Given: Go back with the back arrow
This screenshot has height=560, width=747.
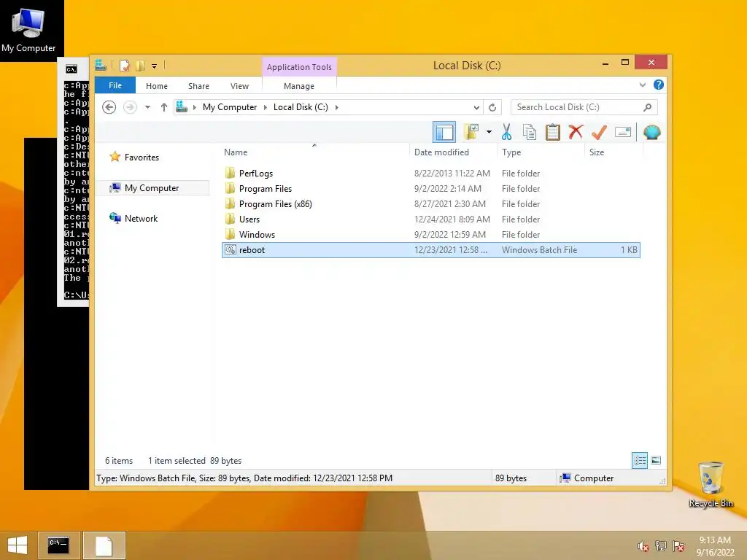Looking at the screenshot, I should pyautogui.click(x=109, y=107).
